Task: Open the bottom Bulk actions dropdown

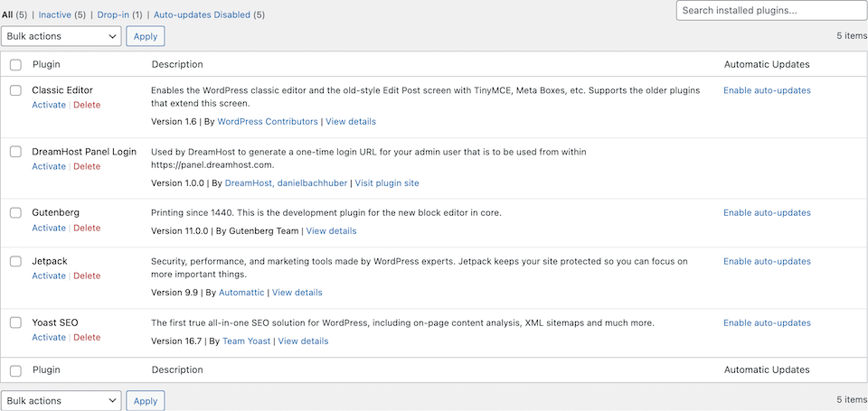Action: pyautogui.click(x=61, y=400)
